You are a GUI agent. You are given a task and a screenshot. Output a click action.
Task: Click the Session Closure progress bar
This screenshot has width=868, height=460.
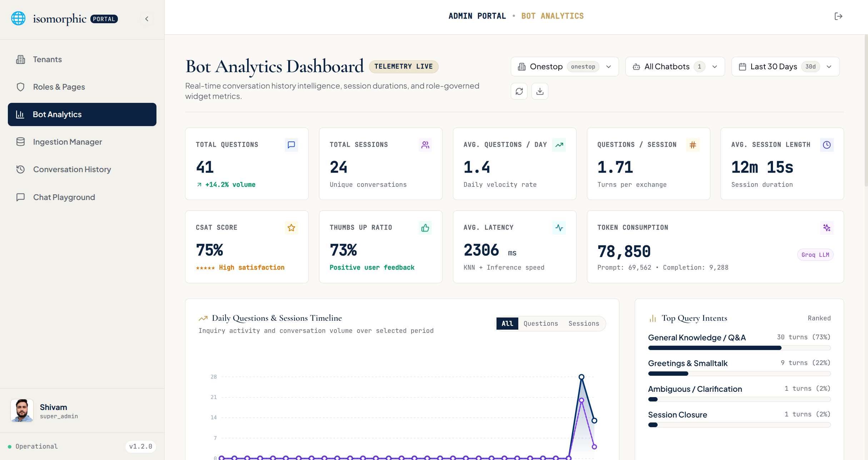tap(739, 425)
